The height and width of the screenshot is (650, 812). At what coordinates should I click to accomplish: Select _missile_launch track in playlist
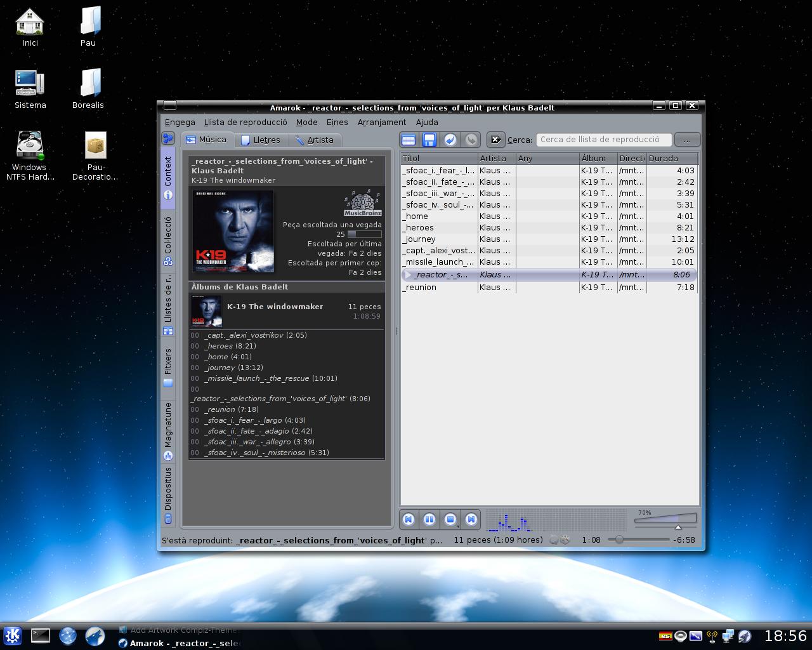tap(549, 262)
